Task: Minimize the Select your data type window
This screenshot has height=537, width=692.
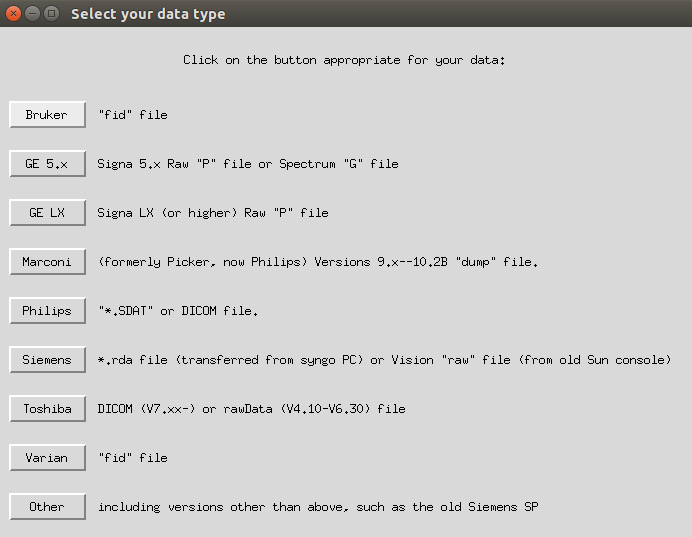Action: tap(33, 14)
